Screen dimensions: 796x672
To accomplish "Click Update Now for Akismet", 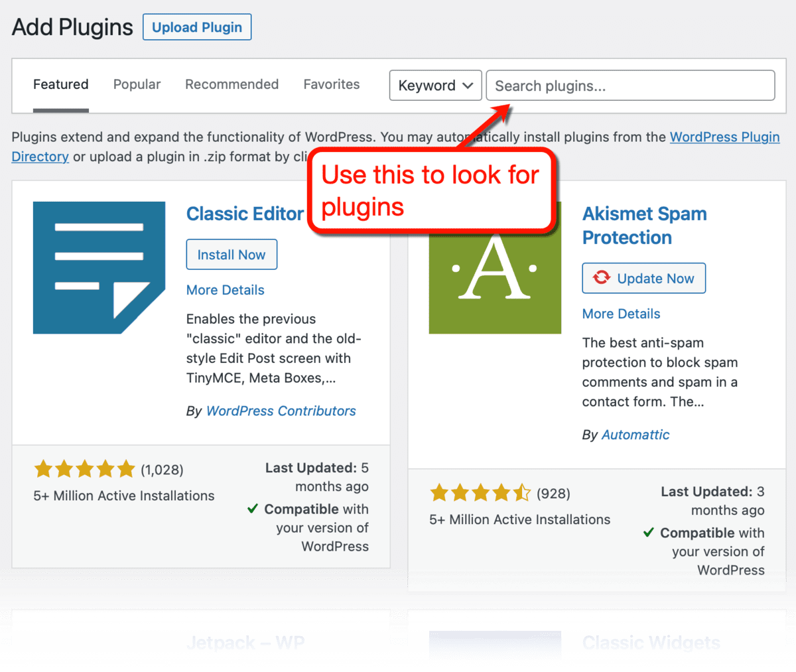I will [643, 278].
